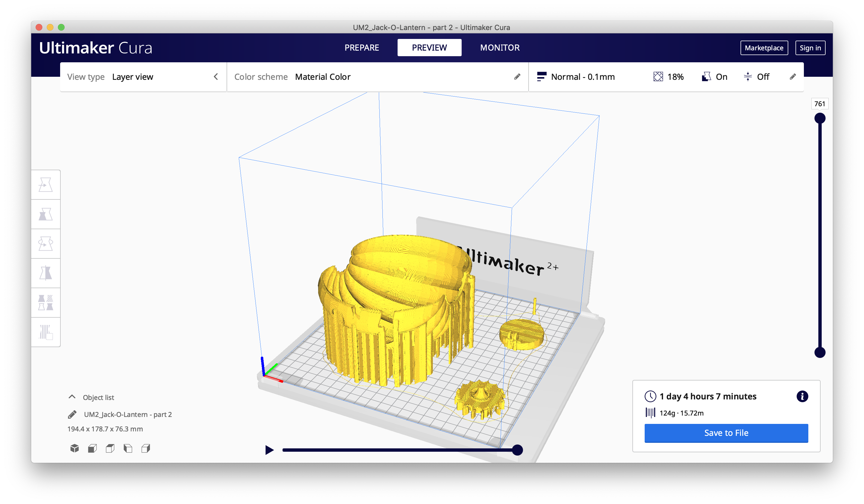Click the Ultimaker Cura logo
Screen dimensions: 864x504
tap(96, 48)
